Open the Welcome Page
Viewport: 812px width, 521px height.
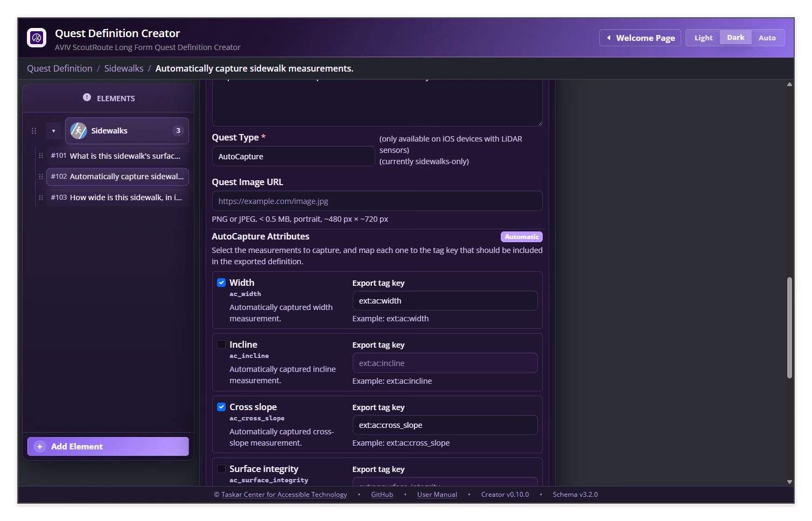(x=640, y=38)
